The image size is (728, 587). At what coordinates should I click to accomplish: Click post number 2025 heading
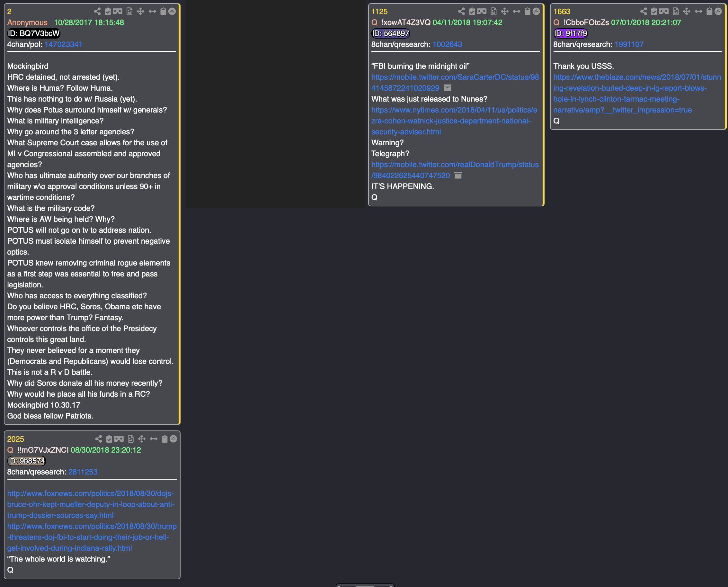(x=15, y=439)
